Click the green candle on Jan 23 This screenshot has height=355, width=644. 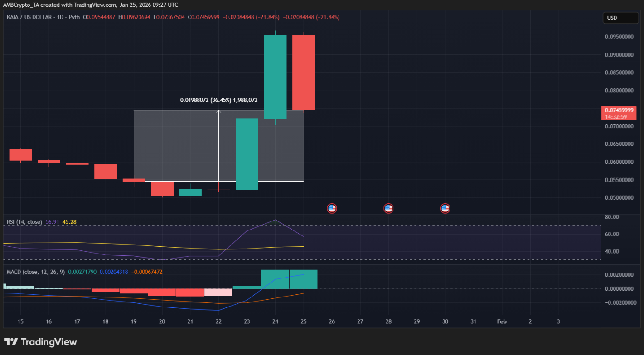(247, 154)
